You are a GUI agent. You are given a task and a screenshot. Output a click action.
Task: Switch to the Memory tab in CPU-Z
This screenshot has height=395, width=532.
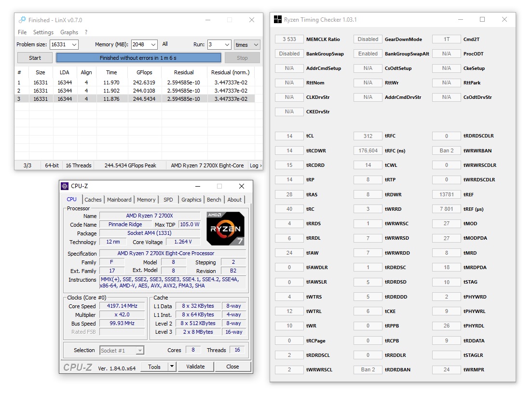tap(146, 200)
